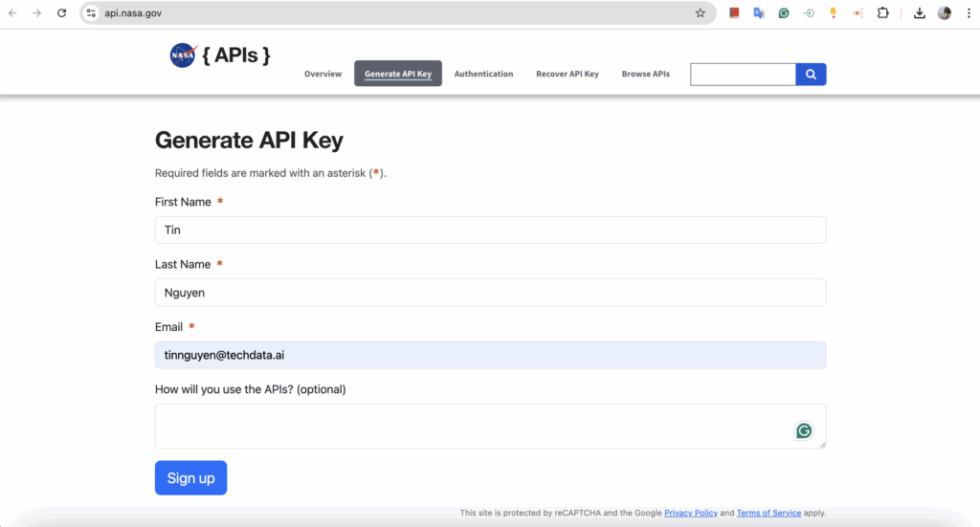The image size is (980, 527).
Task: Open the browser Downloads icon
Action: [920, 13]
